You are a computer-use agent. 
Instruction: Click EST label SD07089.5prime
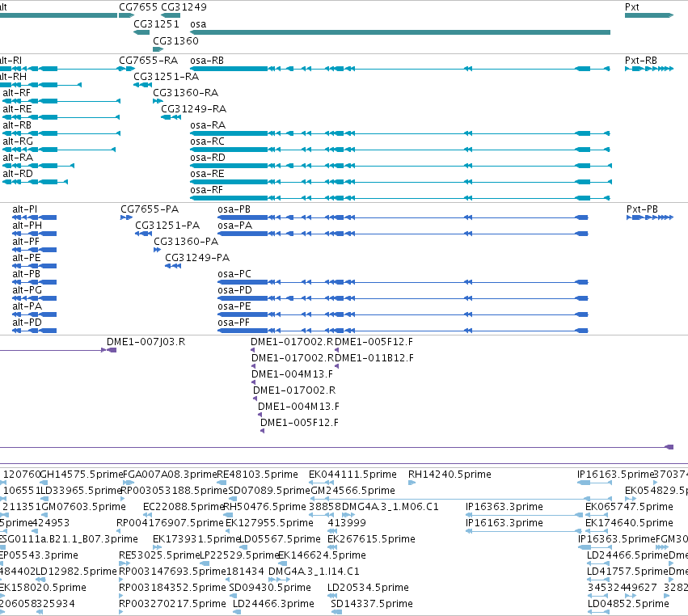[269, 491]
